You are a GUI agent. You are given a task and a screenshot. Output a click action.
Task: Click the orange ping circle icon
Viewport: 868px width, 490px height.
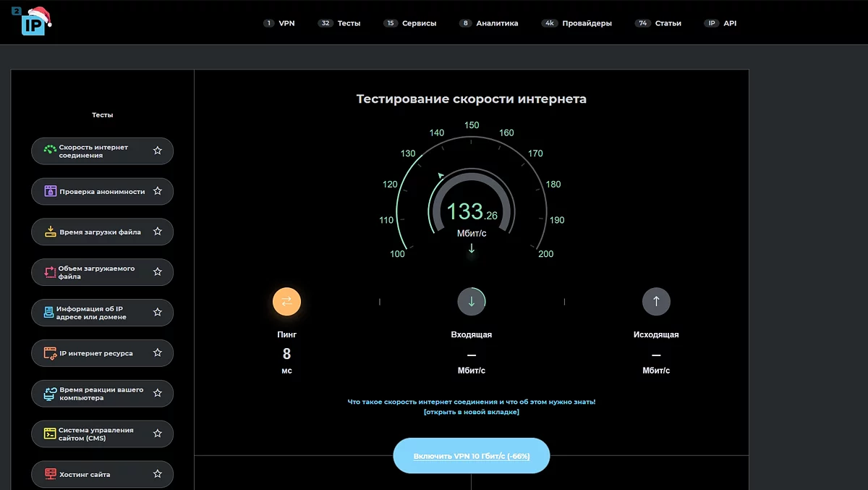[x=287, y=301]
